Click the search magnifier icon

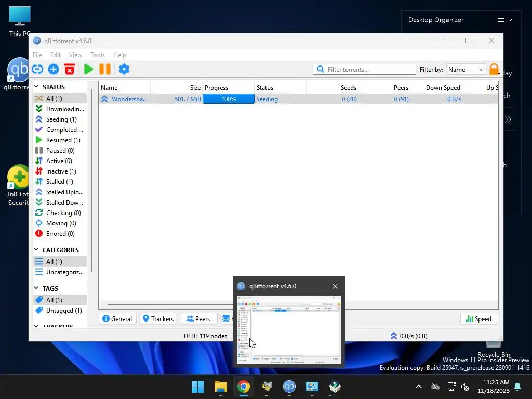(320, 69)
